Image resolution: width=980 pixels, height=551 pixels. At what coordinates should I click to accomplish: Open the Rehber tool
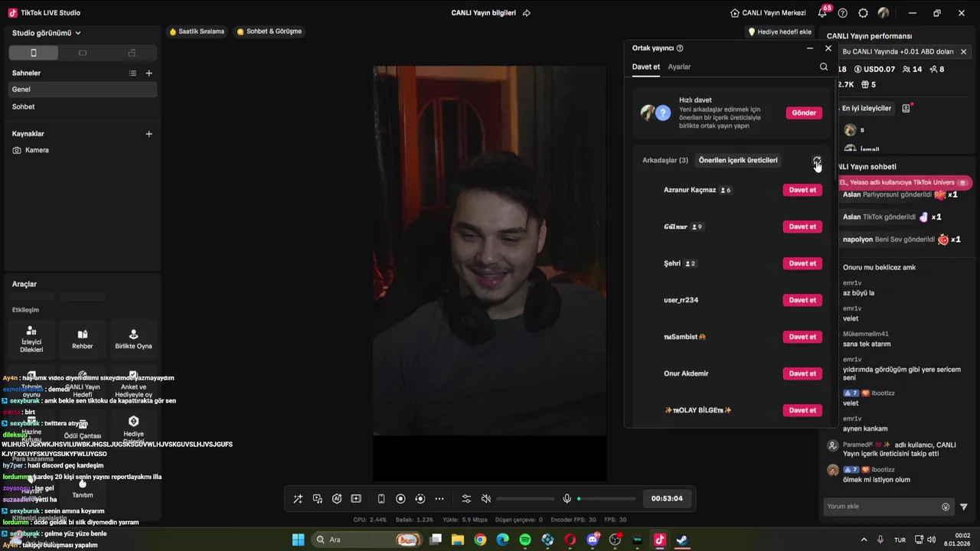point(83,340)
